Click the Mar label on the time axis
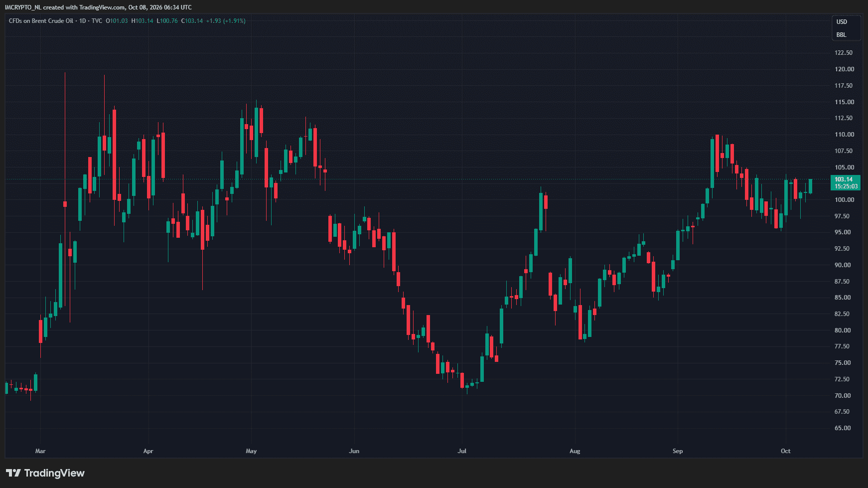868x488 pixels. 40,451
